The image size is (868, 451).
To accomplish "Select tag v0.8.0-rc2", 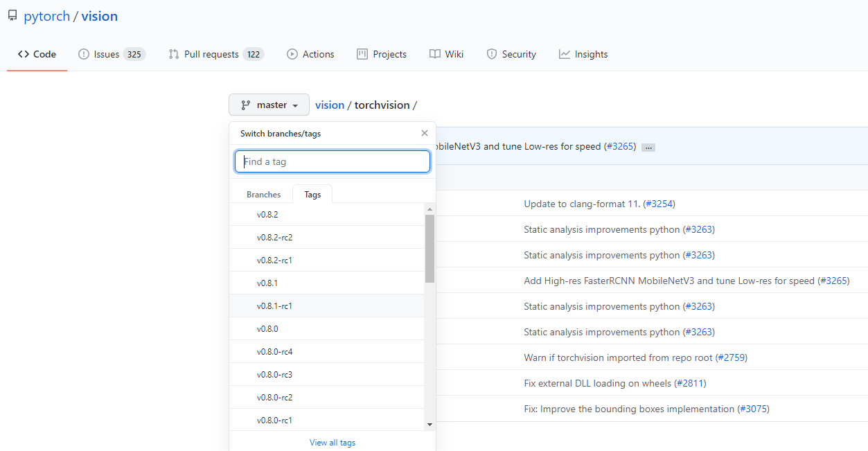I will (326, 398).
